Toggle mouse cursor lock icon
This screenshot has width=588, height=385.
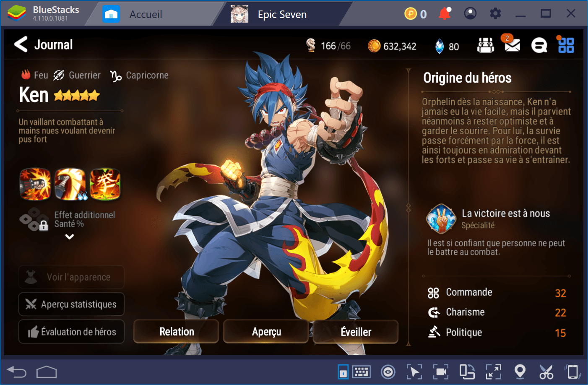coord(414,372)
